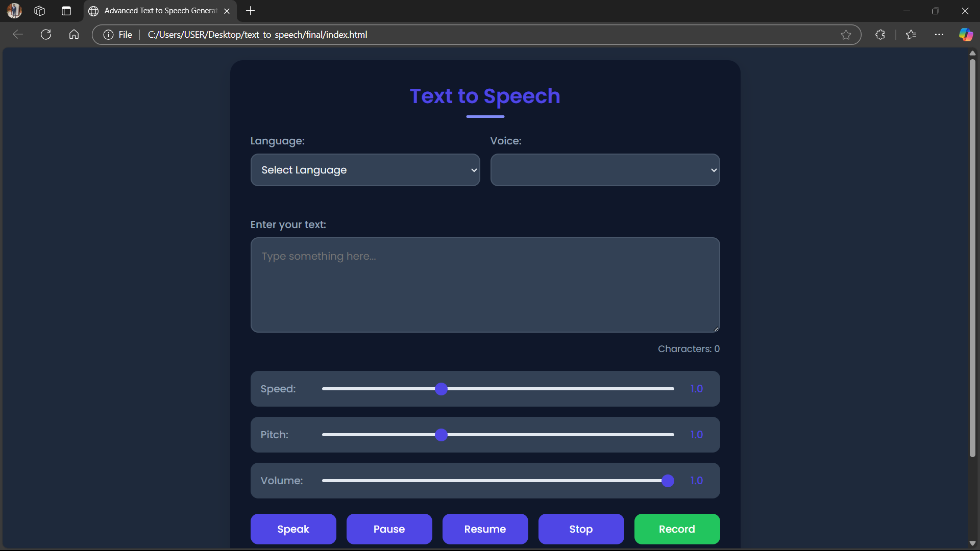This screenshot has height=551, width=980.
Task: Open a new browser tab
Action: (x=250, y=10)
